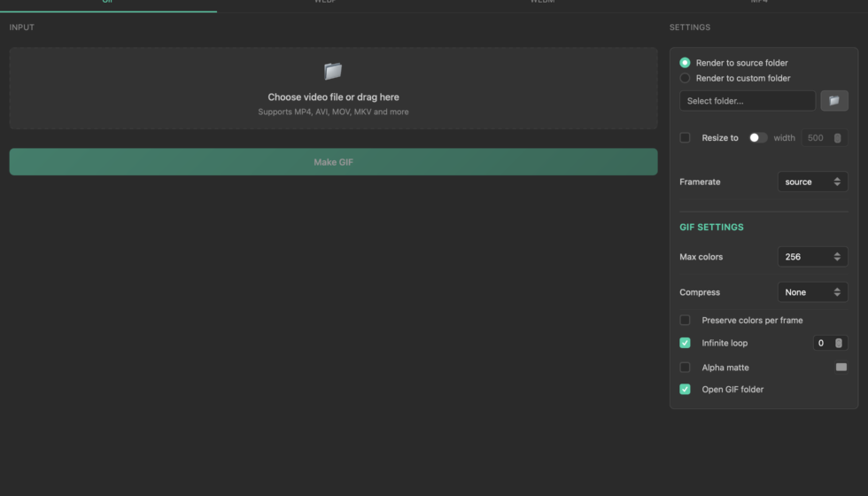Click the resize width value 500 field
Image resolution: width=868 pixels, height=496 pixels.
(825, 138)
